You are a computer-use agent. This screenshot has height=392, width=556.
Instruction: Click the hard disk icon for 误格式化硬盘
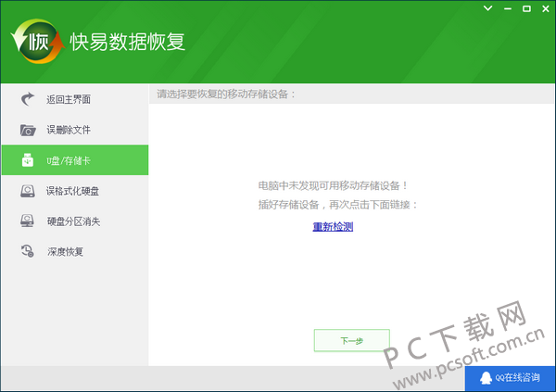point(28,191)
